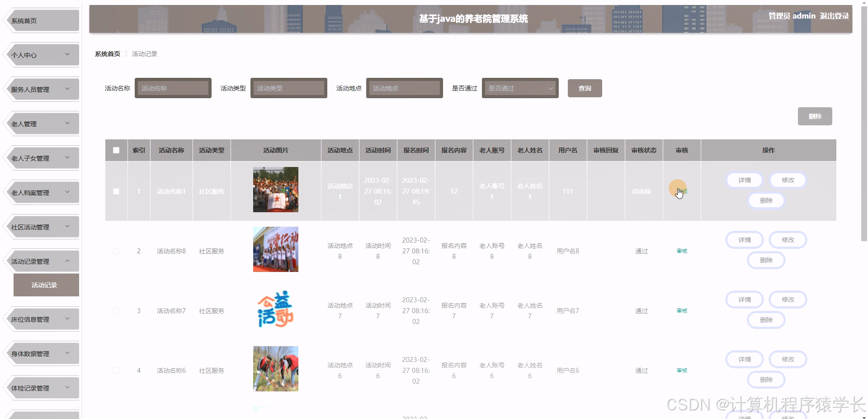
Task: Open the 老人管理 sidebar menu
Action: coord(41,124)
